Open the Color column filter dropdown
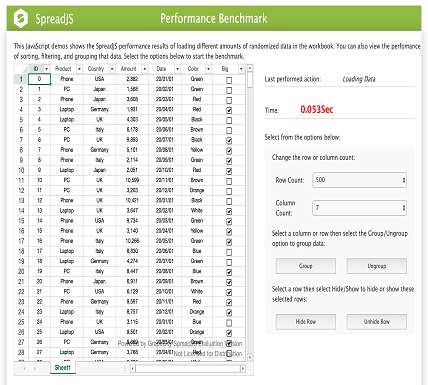Viewport: 428px width, 385px height. (x=208, y=69)
